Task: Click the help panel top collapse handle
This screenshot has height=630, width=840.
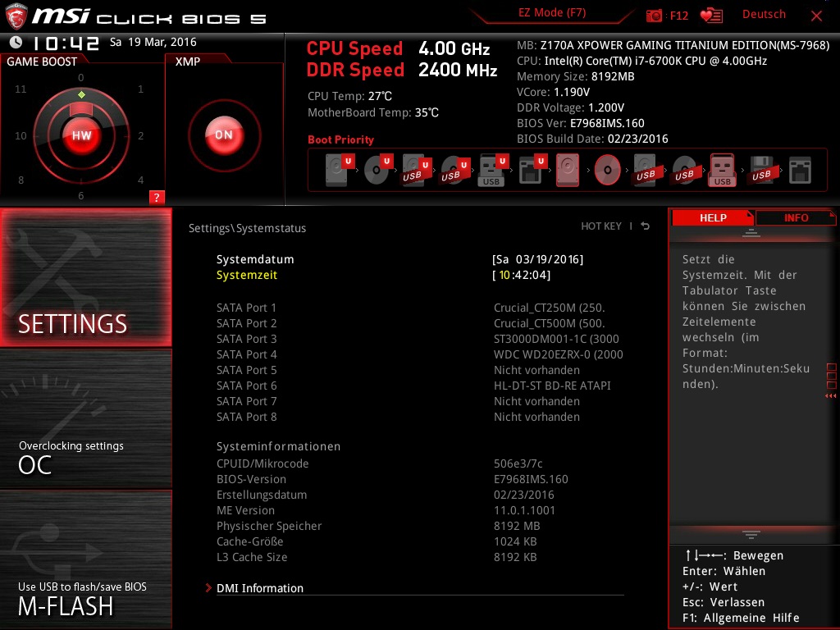Action: [751, 233]
